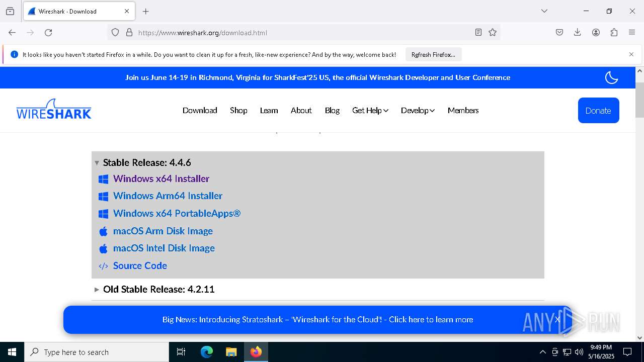The image size is (644, 362).
Task: Reload the page with the refresh icon
Action: (x=48, y=32)
